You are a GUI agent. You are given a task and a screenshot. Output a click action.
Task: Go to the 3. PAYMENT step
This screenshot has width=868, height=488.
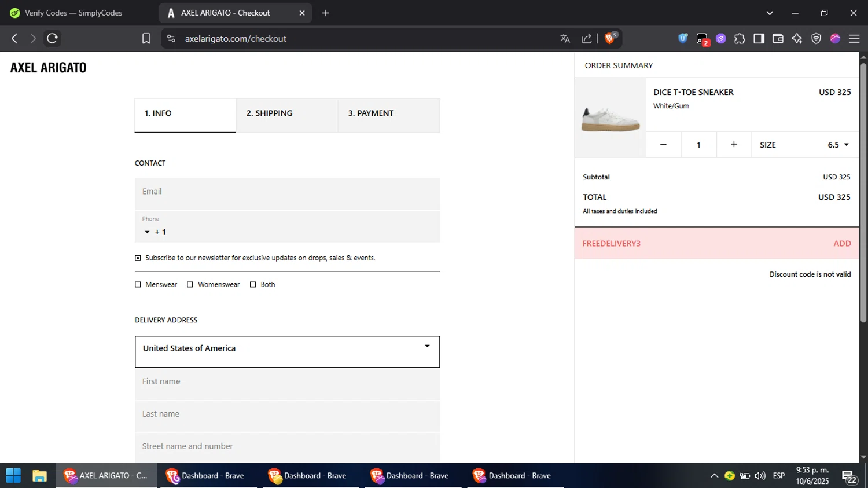(x=389, y=115)
